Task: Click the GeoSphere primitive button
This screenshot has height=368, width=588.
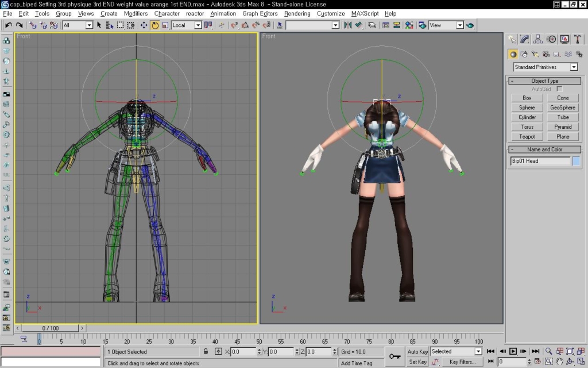Action: (563, 108)
